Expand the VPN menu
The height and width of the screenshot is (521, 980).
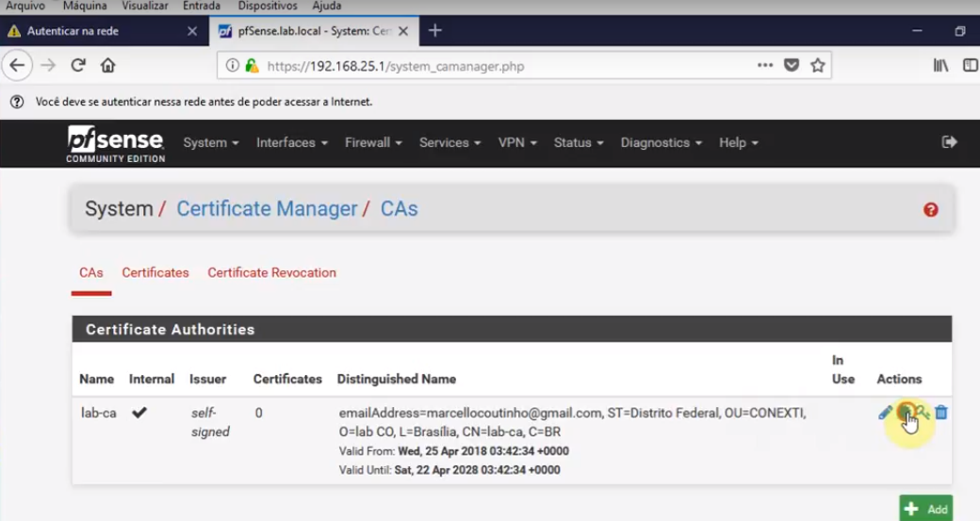click(517, 143)
